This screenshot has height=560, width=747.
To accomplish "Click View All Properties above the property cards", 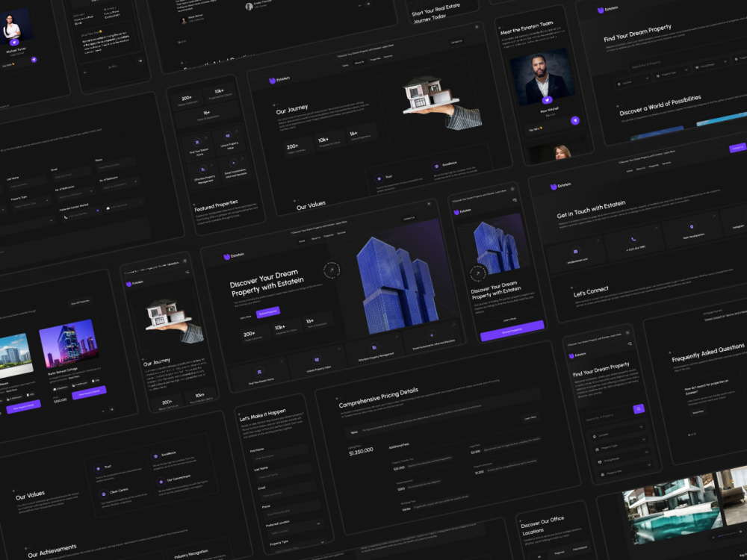I will [x=80, y=302].
